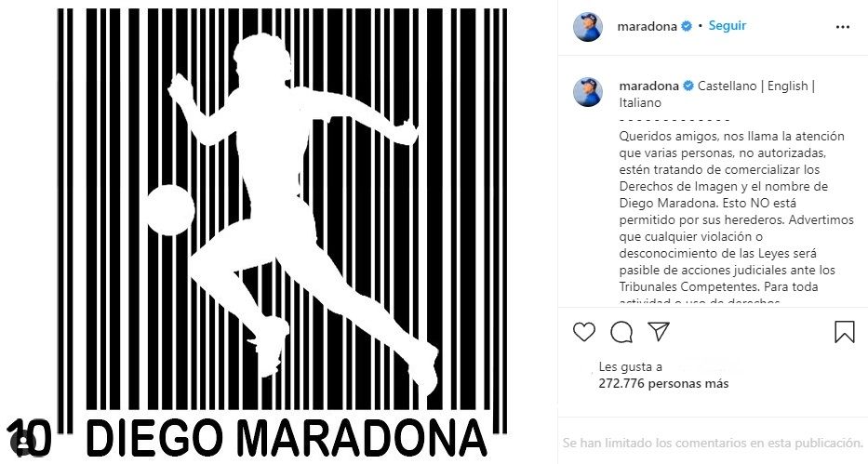This screenshot has width=868, height=464.
Task: Click the Diego Maradona barcode image
Action: pos(279,232)
